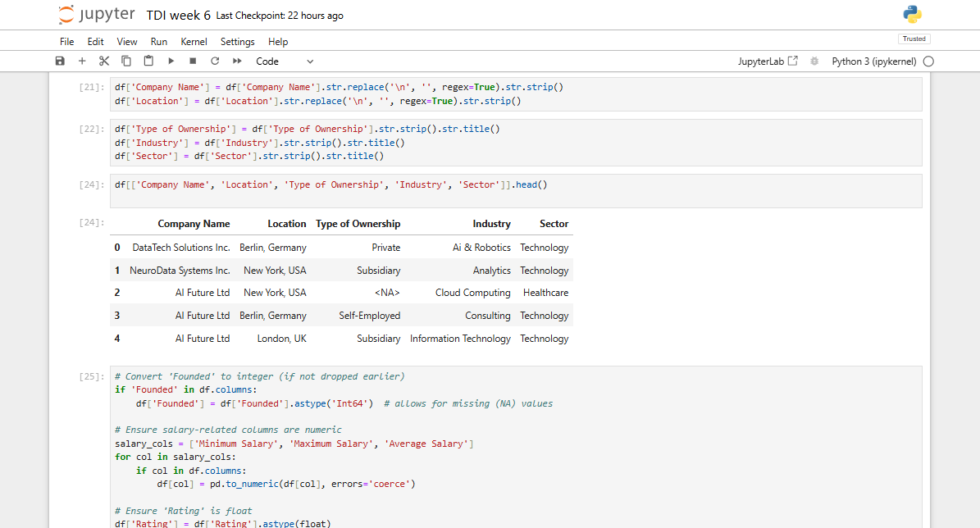980x528 pixels.
Task: Select row index 3 in the table
Action: (117, 316)
